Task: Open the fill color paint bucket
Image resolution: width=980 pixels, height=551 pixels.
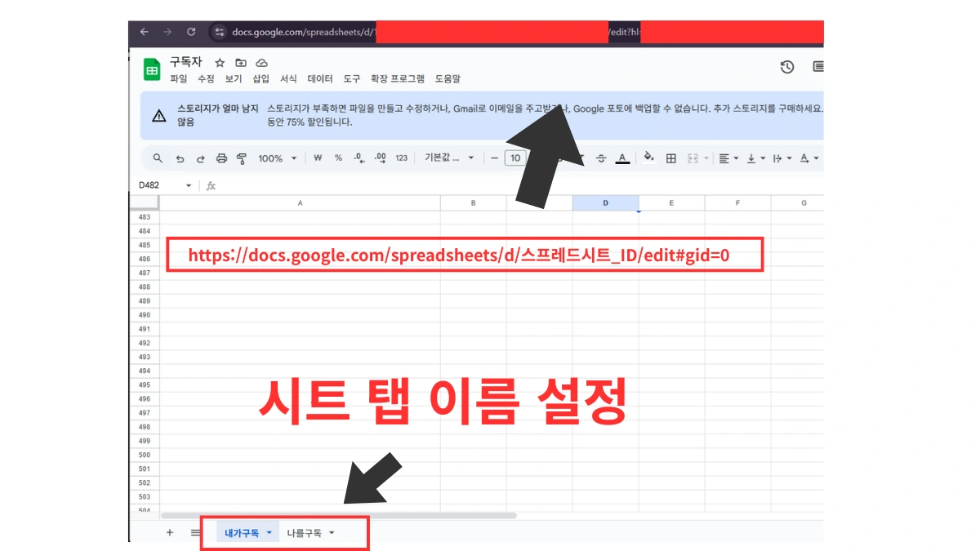Action: tap(649, 158)
